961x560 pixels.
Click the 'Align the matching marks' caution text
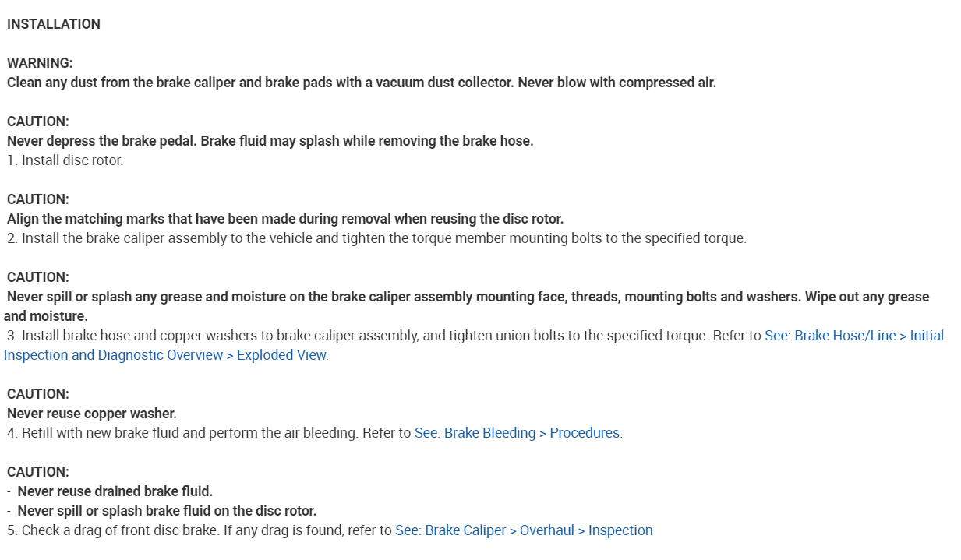point(285,219)
